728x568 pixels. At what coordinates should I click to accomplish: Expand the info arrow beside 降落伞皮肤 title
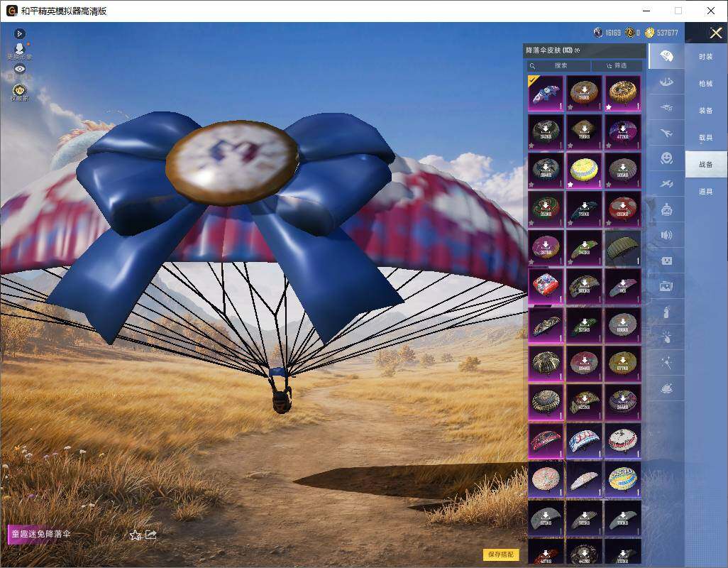(x=577, y=50)
